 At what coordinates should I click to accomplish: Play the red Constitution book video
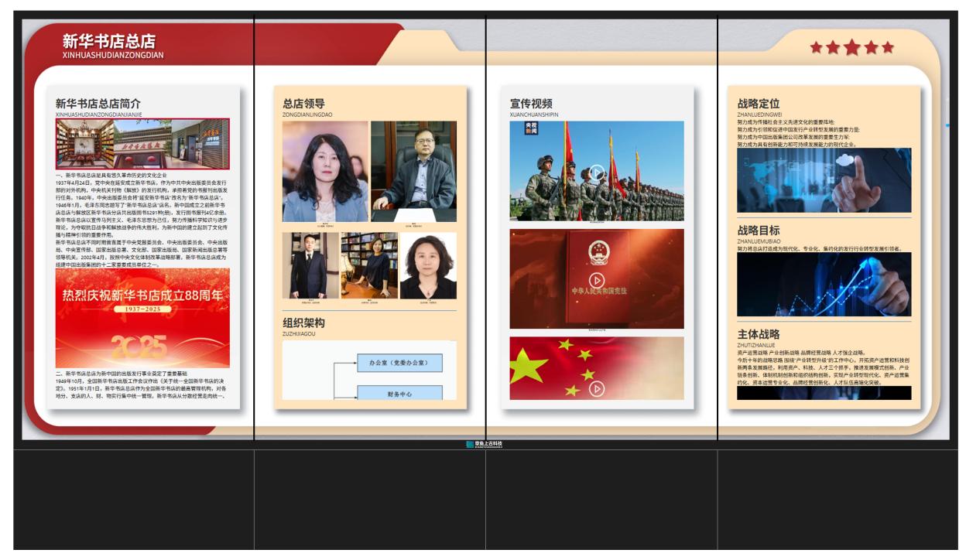point(597,279)
